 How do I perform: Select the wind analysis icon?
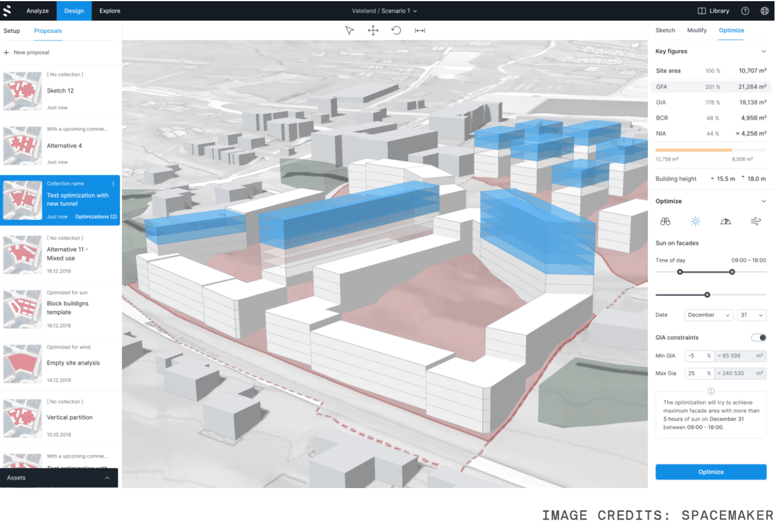pyautogui.click(x=756, y=221)
